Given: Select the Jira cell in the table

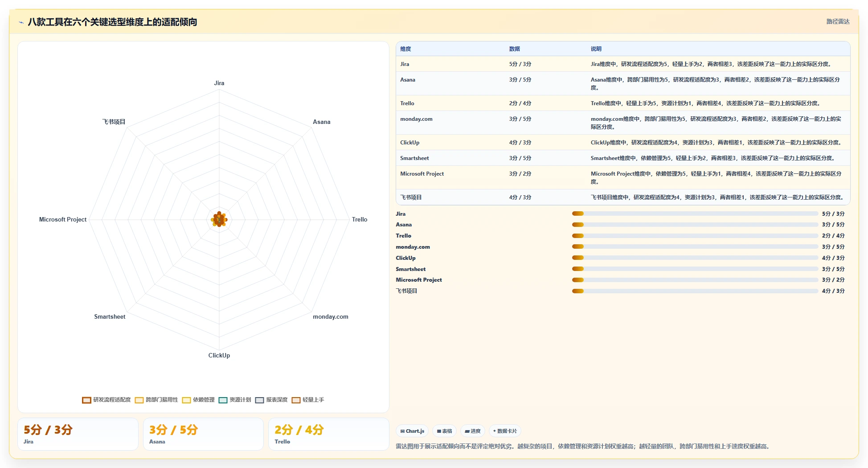Looking at the screenshot, I should pos(405,64).
